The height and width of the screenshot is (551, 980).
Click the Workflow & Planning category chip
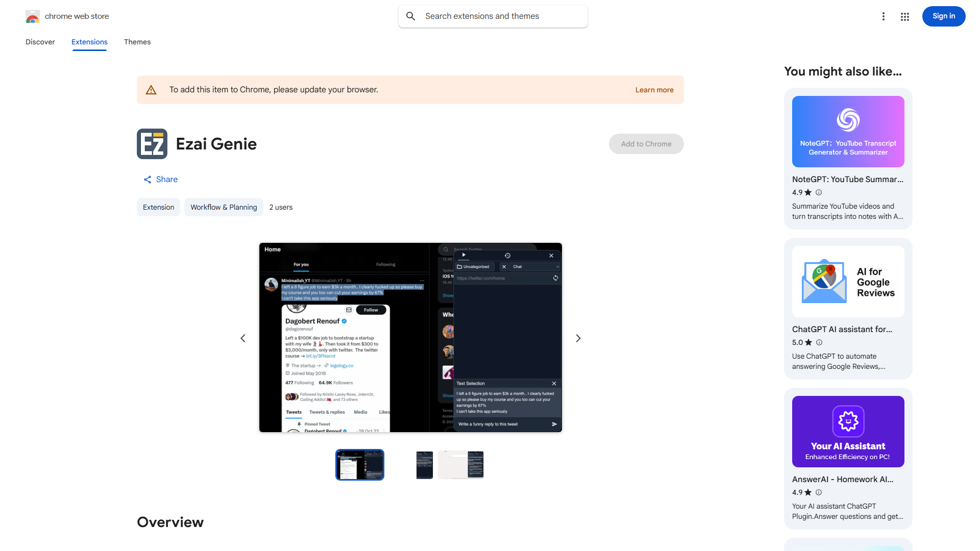point(224,207)
